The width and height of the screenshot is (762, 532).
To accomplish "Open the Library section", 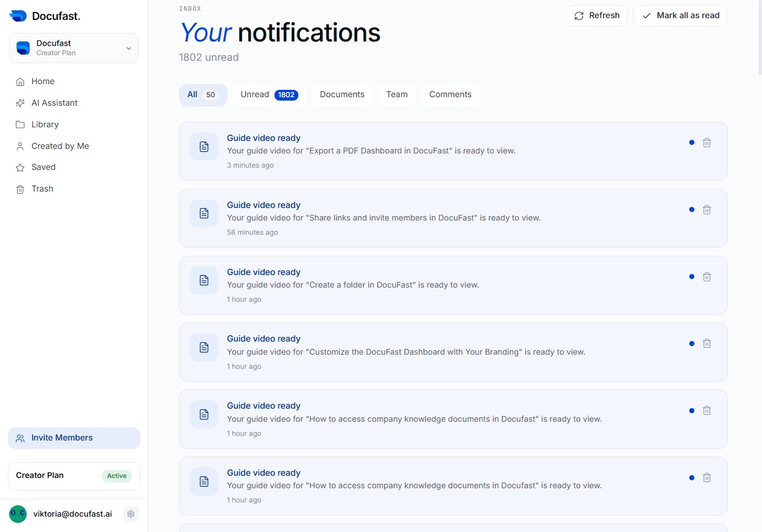I will point(74,124).
